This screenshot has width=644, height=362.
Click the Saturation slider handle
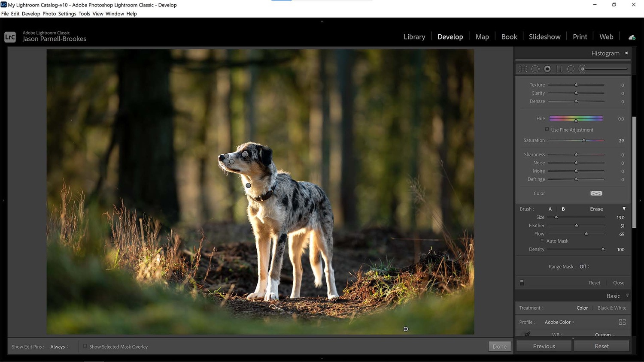(x=583, y=140)
